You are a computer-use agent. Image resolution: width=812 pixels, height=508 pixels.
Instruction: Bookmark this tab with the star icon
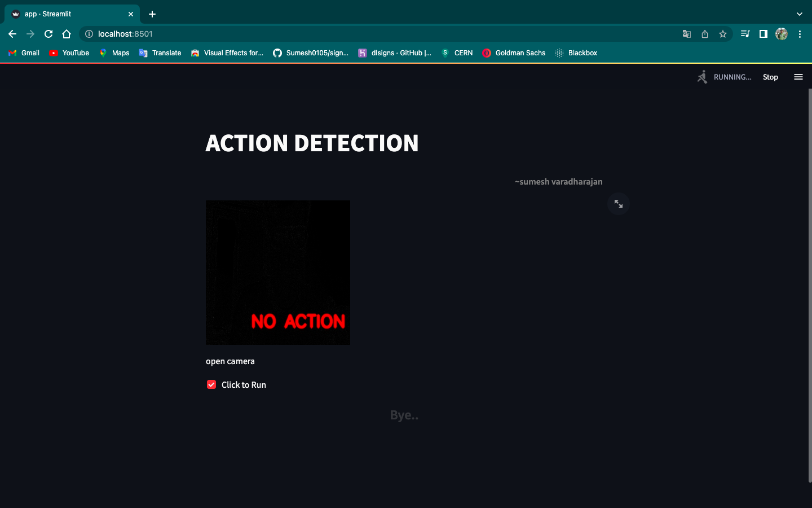(723, 34)
